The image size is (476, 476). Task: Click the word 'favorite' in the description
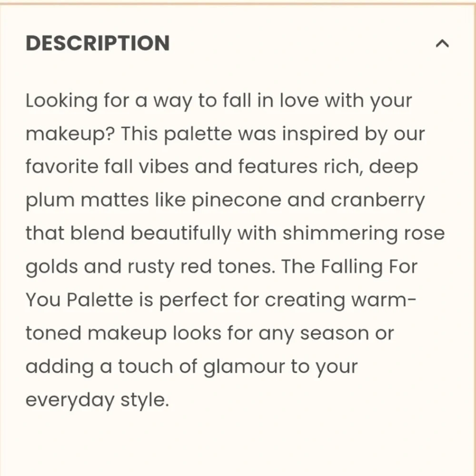pyautogui.click(x=62, y=166)
